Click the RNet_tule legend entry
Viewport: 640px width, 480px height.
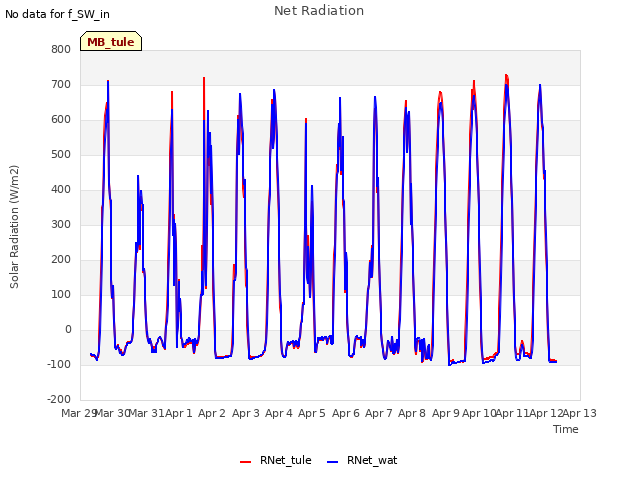coord(276,460)
